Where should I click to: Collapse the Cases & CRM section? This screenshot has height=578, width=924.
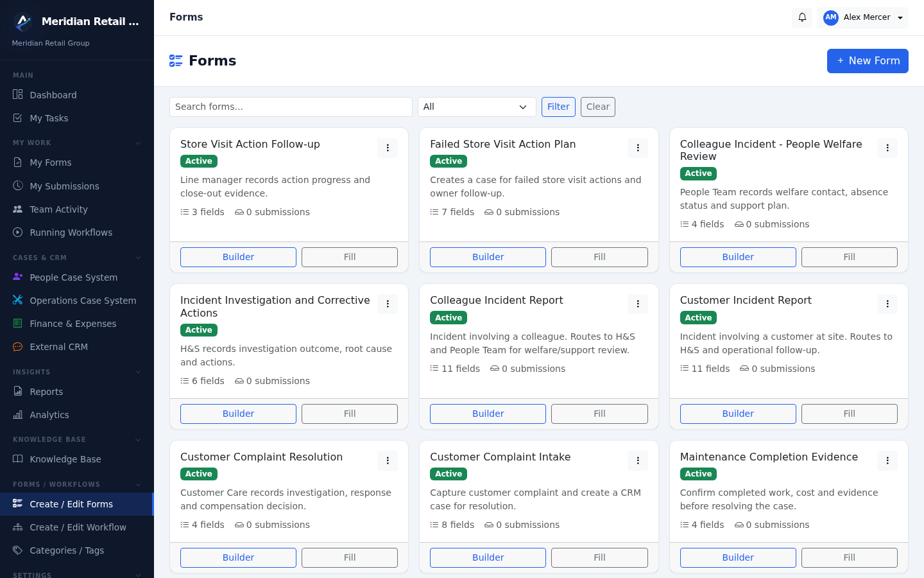coord(138,258)
